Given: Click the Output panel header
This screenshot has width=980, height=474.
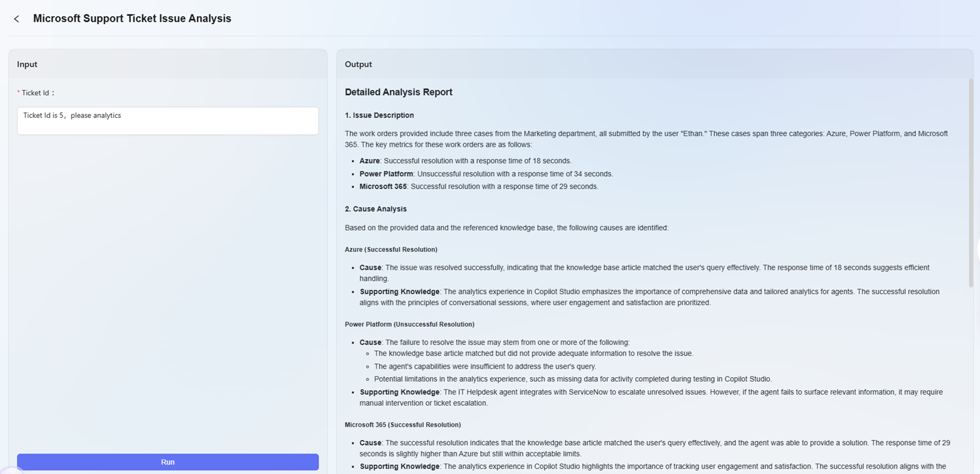Looking at the screenshot, I should [x=358, y=64].
